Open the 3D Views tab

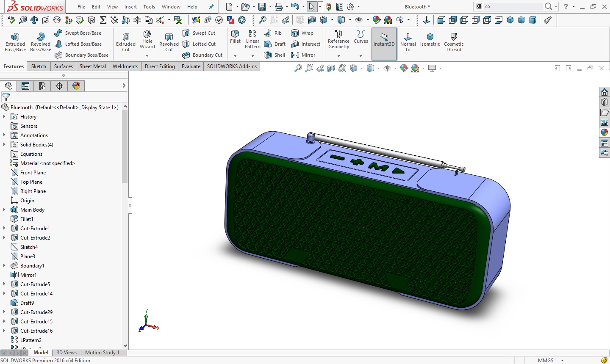point(67,353)
